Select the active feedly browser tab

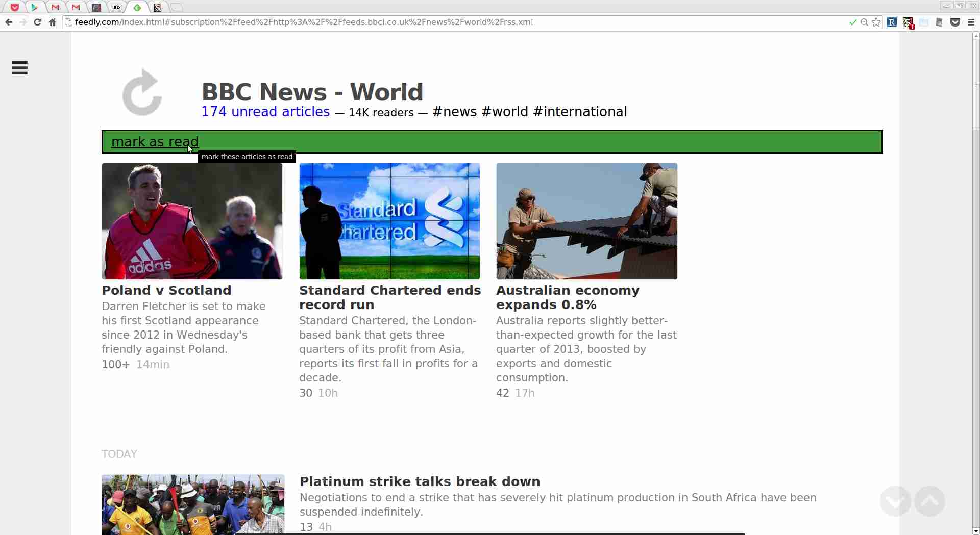137,7
